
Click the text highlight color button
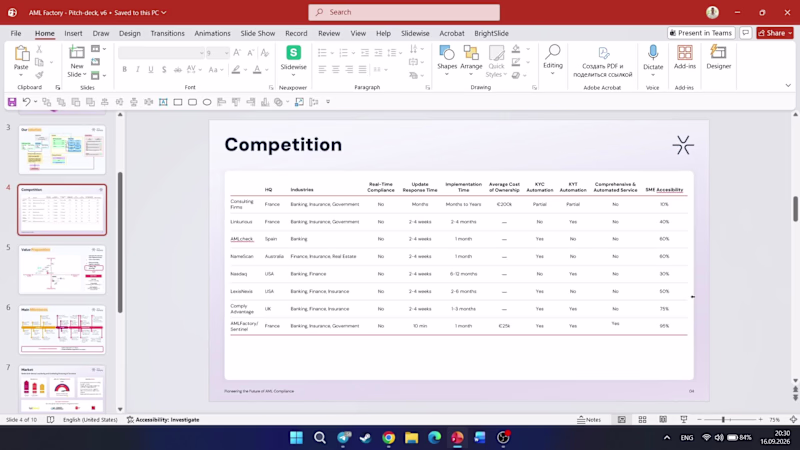point(236,70)
